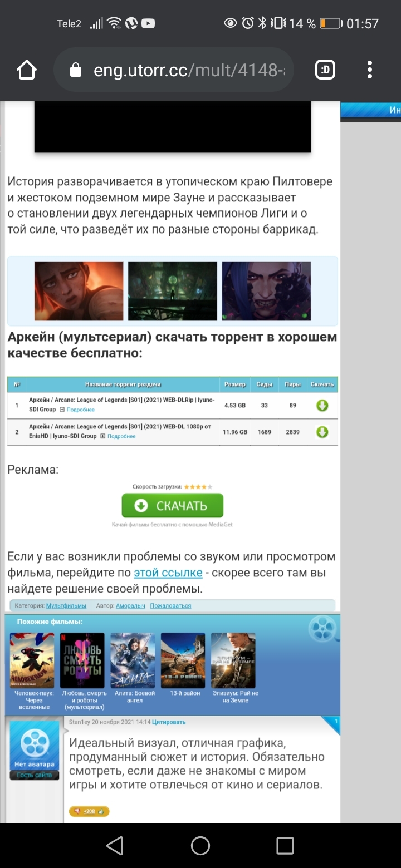Open the tab switcher button
The height and width of the screenshot is (868, 401).
click(325, 70)
